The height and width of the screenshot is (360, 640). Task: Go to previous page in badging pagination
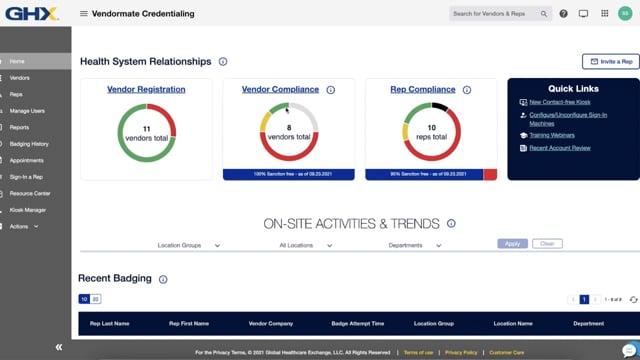(x=573, y=300)
